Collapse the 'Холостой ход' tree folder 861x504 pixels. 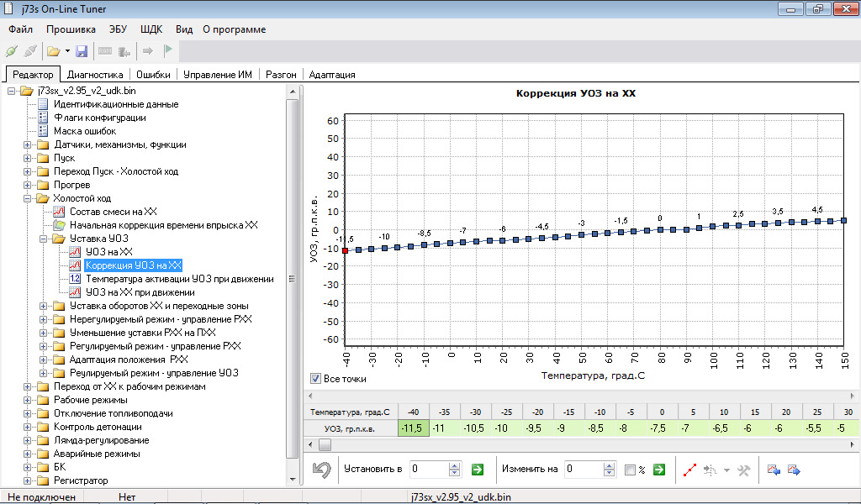click(x=28, y=198)
